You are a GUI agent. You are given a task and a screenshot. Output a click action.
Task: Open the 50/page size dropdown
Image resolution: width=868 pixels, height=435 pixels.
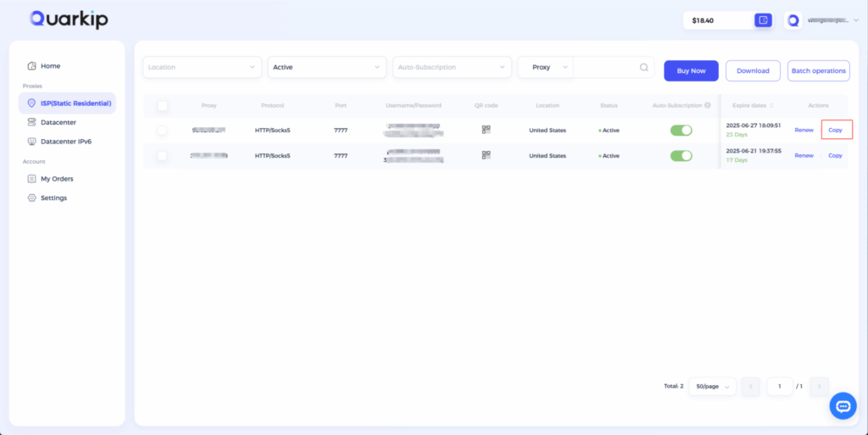click(x=712, y=387)
